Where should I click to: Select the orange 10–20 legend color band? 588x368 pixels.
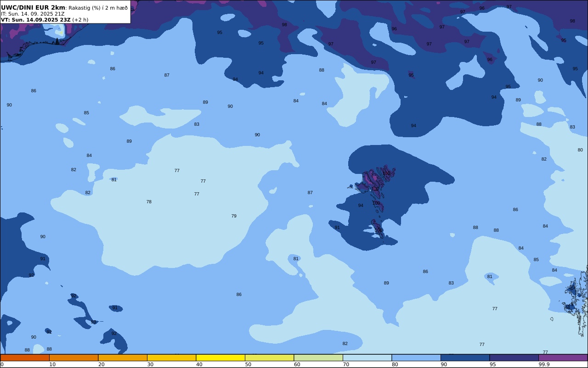point(73,357)
